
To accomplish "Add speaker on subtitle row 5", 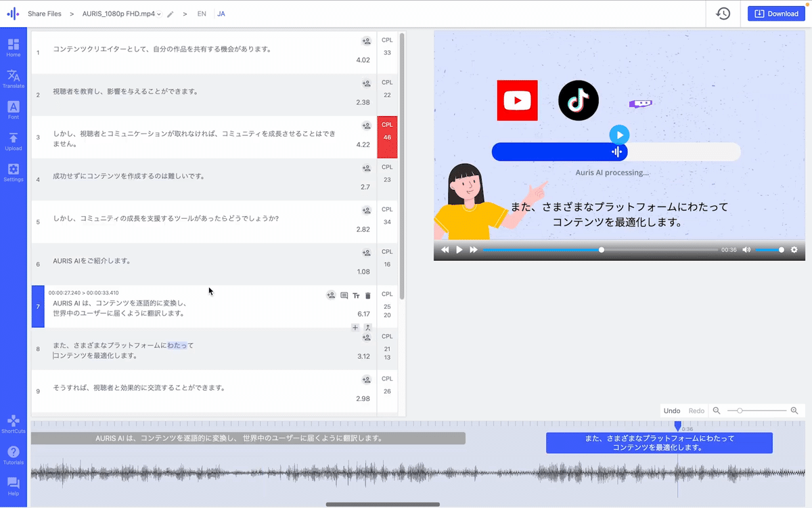I will coord(366,211).
